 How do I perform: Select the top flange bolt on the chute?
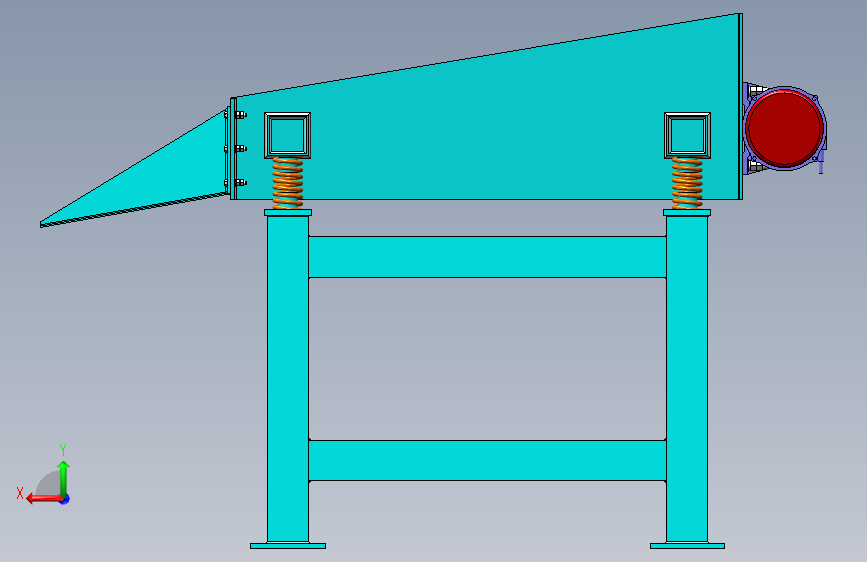click(240, 115)
